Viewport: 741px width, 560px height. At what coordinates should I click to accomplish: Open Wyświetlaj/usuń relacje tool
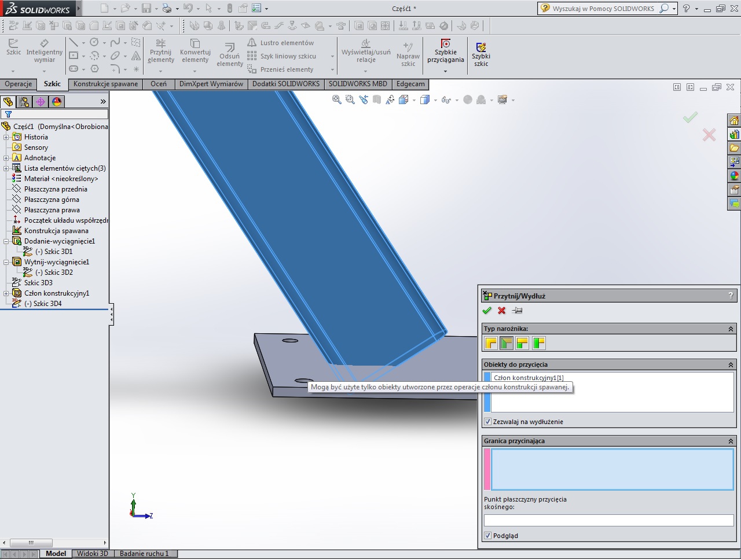tap(366, 51)
